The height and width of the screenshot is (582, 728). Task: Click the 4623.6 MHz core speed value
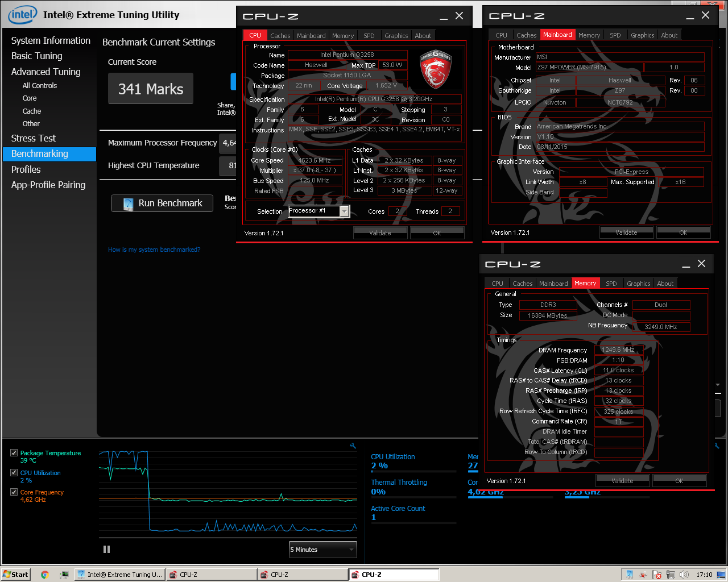(315, 161)
